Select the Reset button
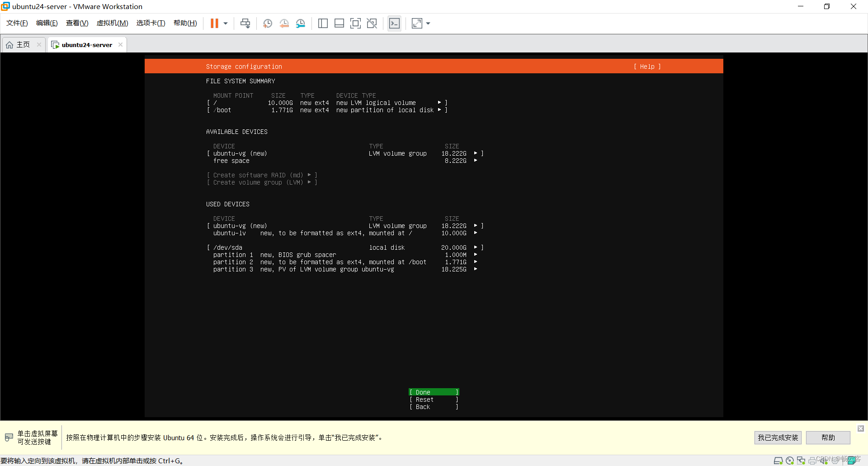 (x=434, y=399)
